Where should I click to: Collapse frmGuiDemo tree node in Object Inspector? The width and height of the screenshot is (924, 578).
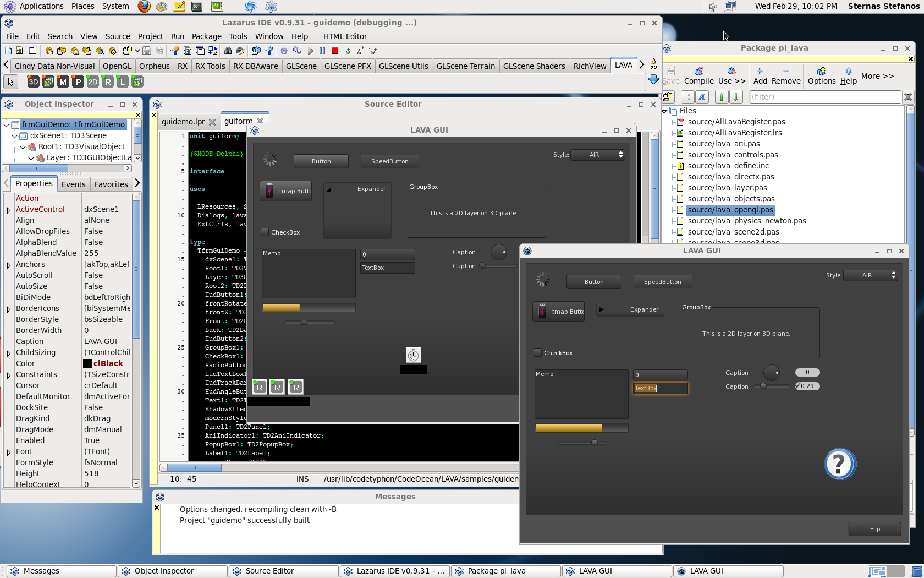click(7, 125)
